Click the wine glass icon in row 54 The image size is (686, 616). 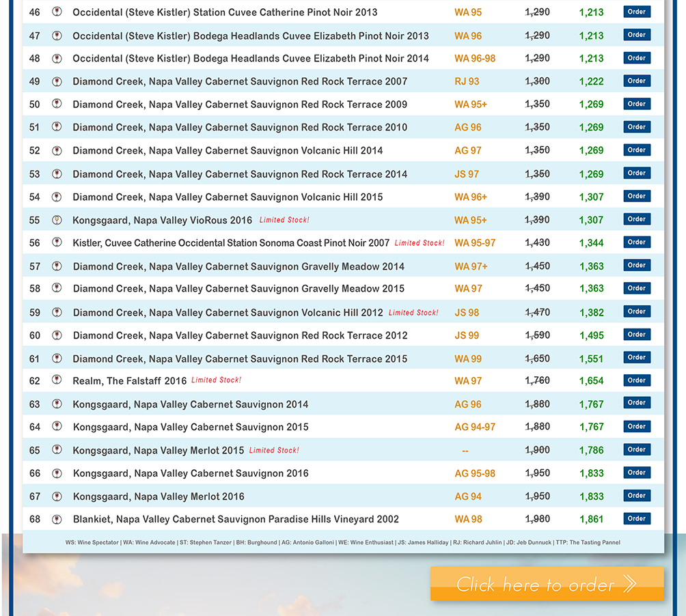(57, 197)
